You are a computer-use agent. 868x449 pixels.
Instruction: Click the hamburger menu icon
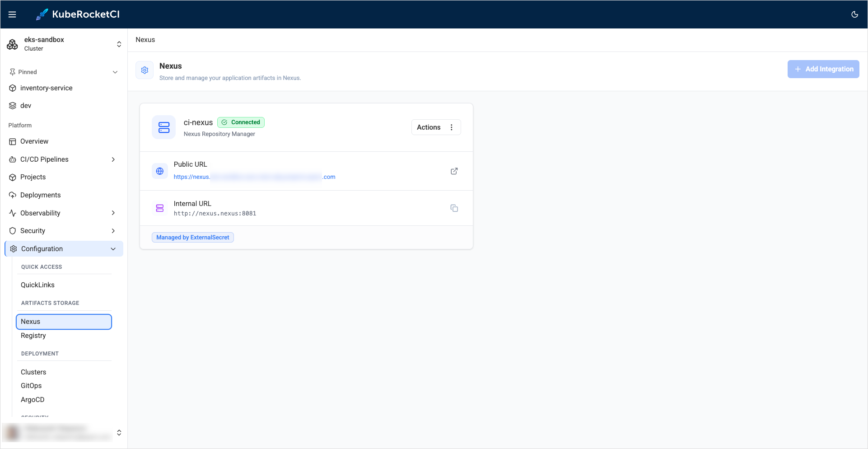coord(12,14)
